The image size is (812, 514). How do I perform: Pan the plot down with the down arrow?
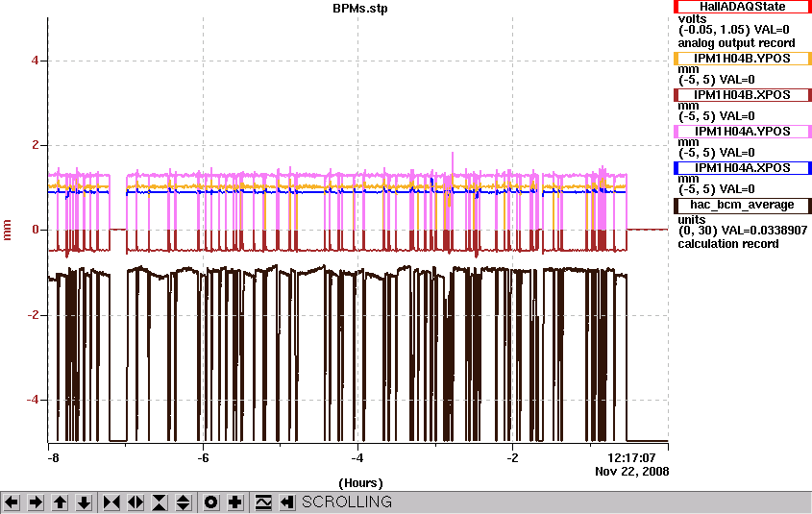(x=85, y=502)
